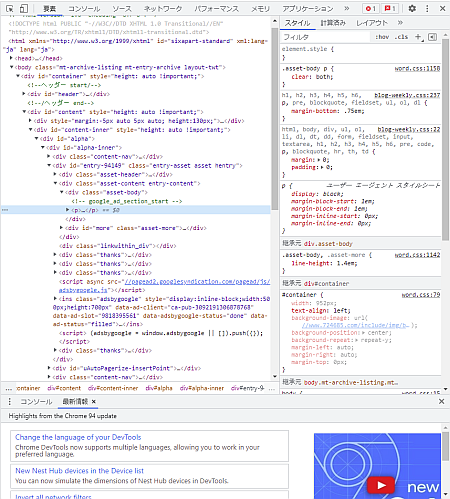The height and width of the screenshot is (499, 450).
Task: Expand the div#header node
Action: [24, 94]
